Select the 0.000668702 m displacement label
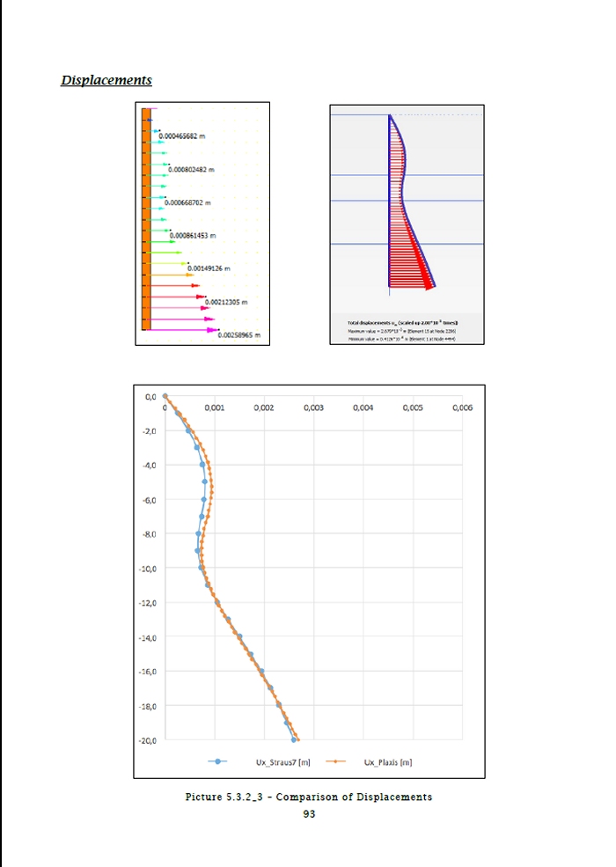This screenshot has height=867, width=616. coord(185,202)
